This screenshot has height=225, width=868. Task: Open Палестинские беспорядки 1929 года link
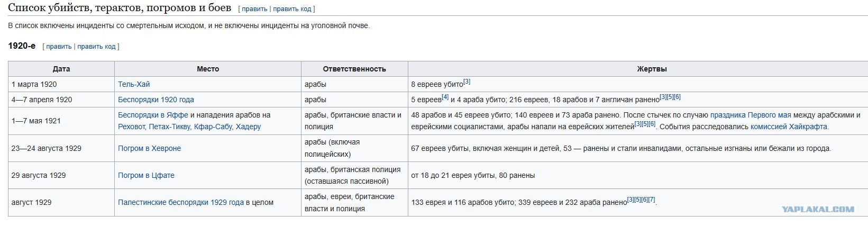pos(181,202)
